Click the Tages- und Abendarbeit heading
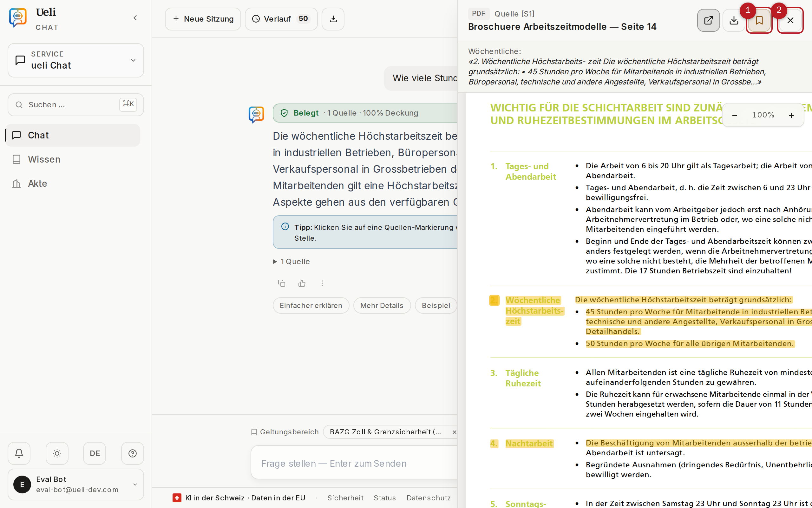 pos(530,171)
